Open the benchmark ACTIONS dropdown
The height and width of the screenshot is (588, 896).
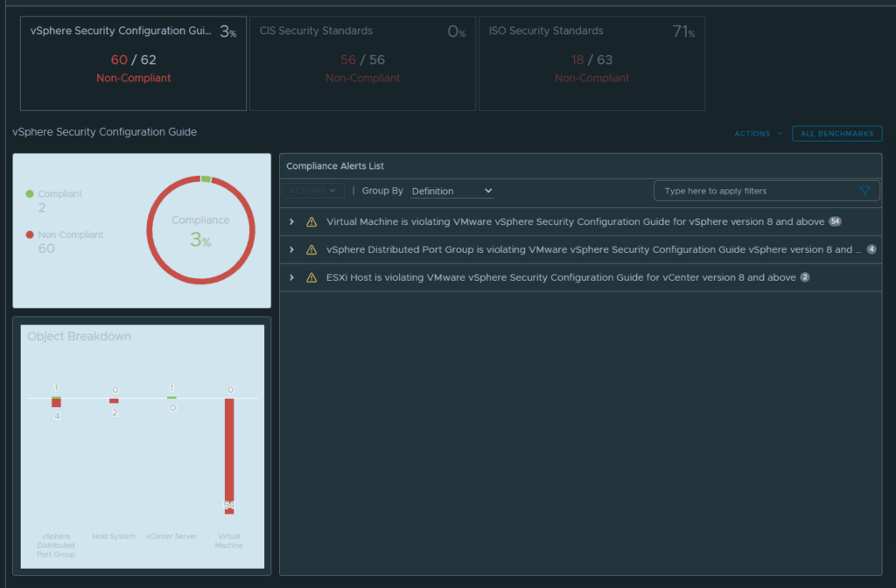(759, 134)
